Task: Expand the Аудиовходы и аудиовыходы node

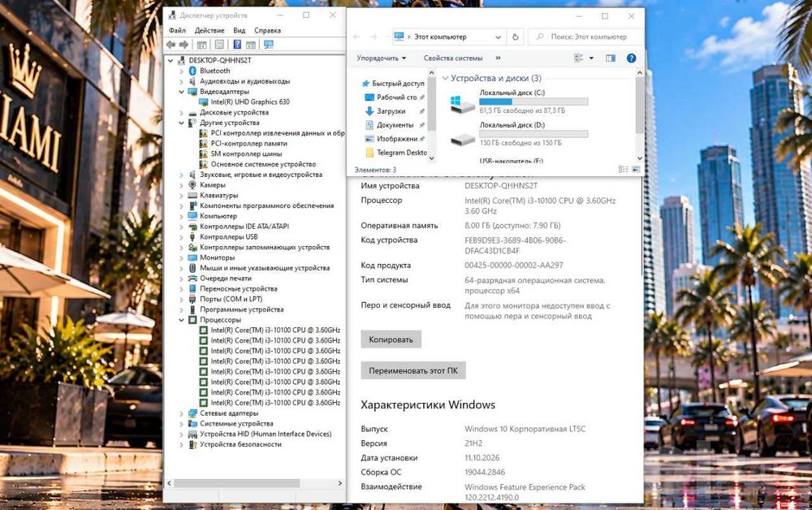Action: click(181, 81)
